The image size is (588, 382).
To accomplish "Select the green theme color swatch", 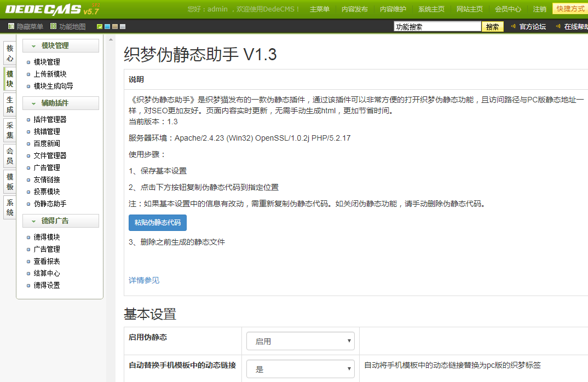I will pyautogui.click(x=100, y=27).
